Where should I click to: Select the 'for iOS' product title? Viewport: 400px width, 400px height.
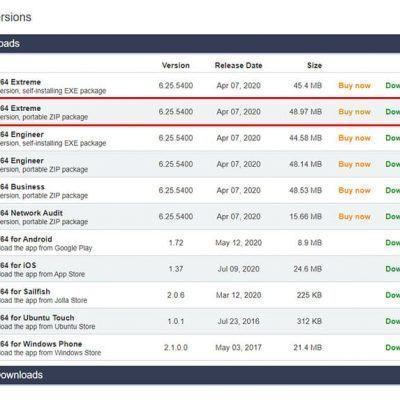18,265
